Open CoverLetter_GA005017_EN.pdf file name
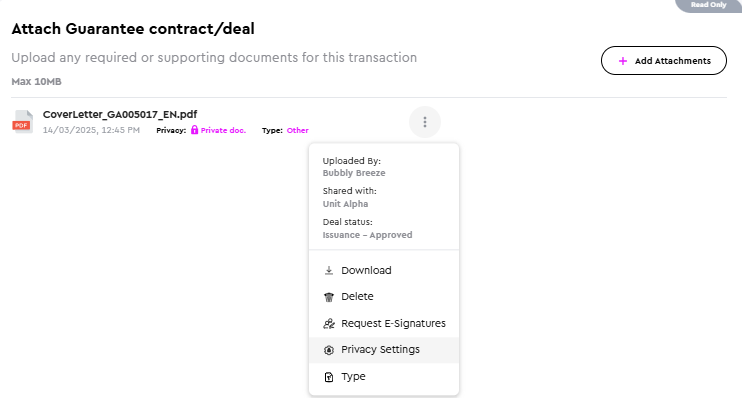 (120, 115)
